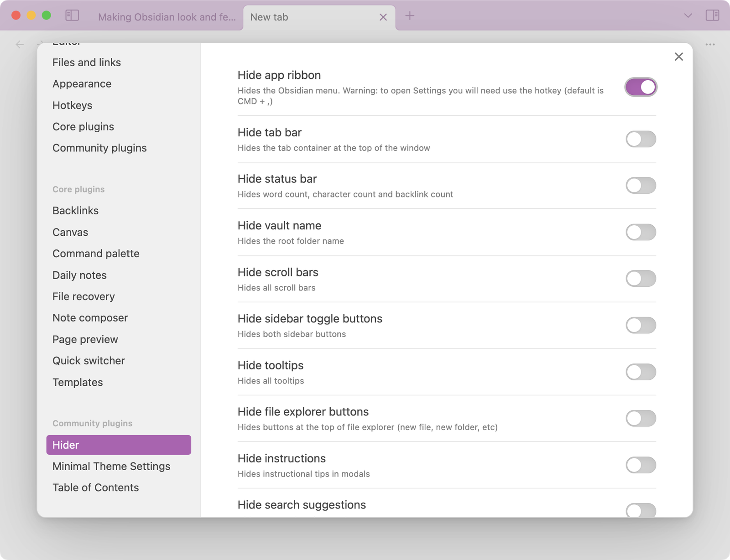Select Hider in Community plugins
Screen dimensions: 730x560
pyautogui.click(x=119, y=445)
